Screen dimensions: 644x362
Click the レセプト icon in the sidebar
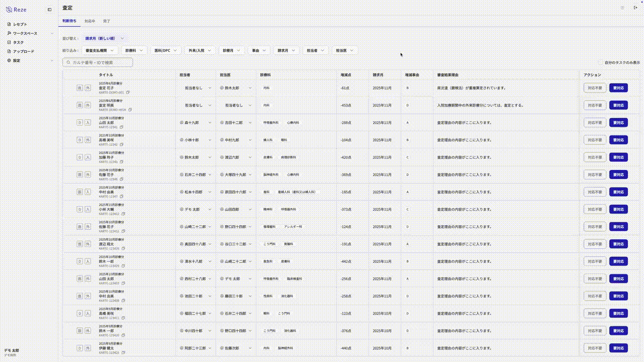(x=9, y=24)
